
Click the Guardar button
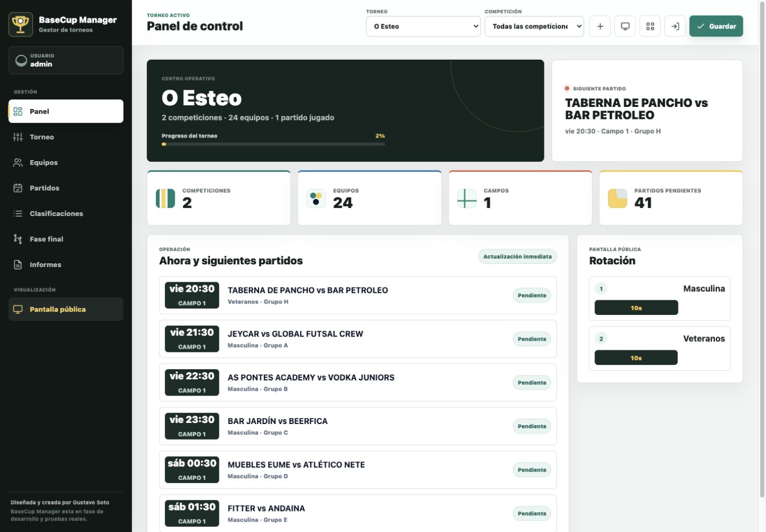[x=716, y=26]
